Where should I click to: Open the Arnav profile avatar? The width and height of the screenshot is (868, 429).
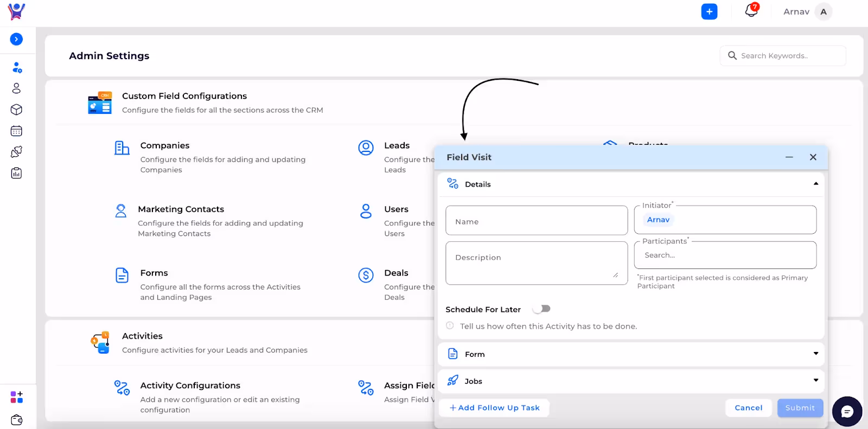pos(824,11)
